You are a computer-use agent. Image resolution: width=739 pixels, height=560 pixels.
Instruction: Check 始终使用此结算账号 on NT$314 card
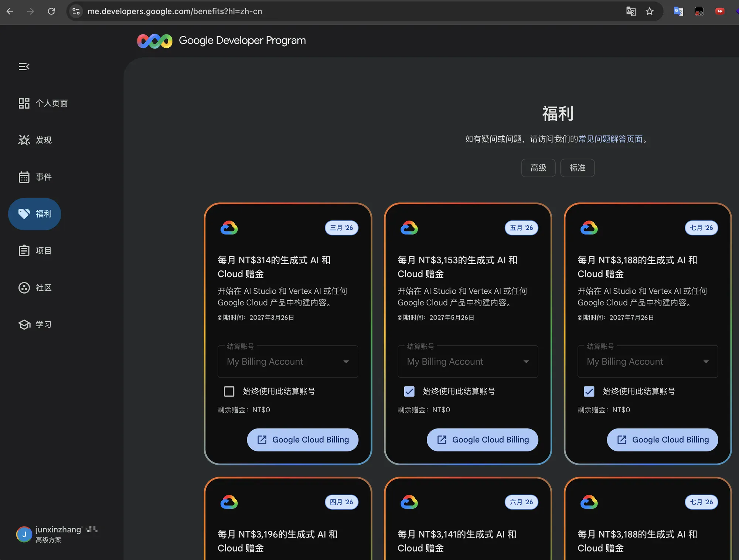(229, 392)
